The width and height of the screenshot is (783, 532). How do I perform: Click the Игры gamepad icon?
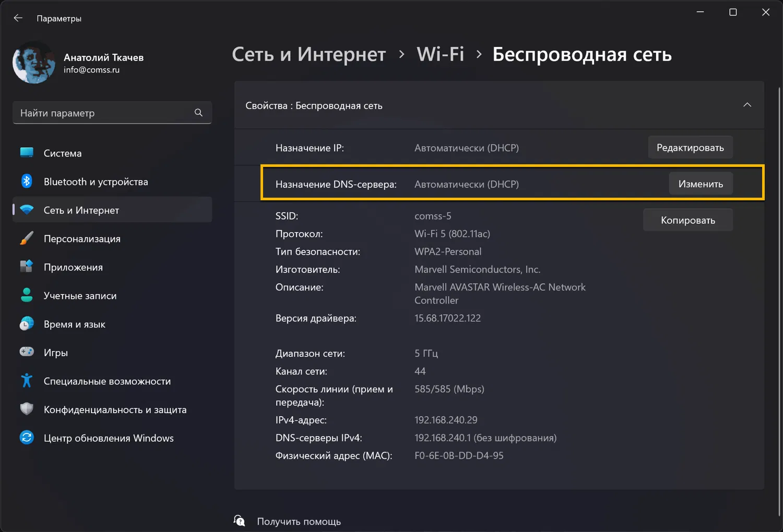tap(27, 352)
